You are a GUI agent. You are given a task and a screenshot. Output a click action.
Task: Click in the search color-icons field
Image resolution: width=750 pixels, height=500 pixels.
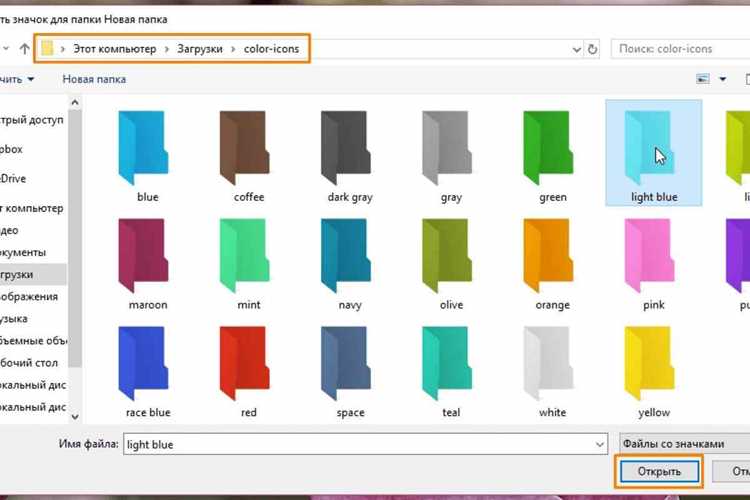click(x=681, y=49)
